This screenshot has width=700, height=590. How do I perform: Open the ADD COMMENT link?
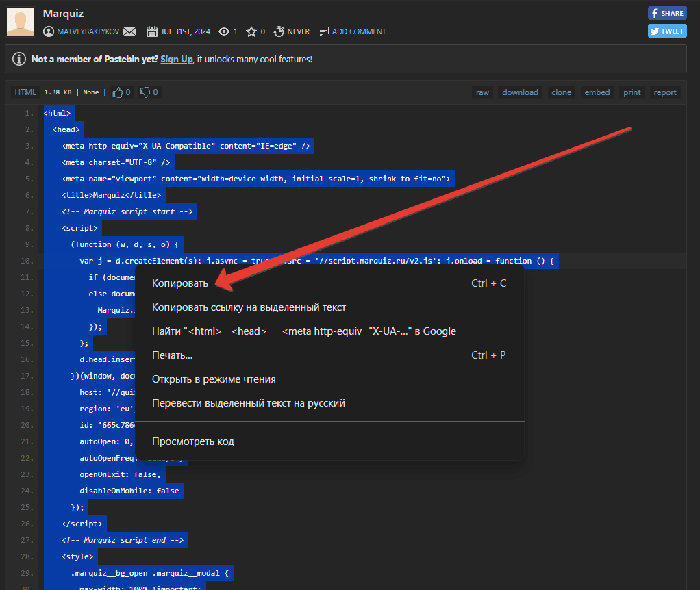tap(358, 31)
